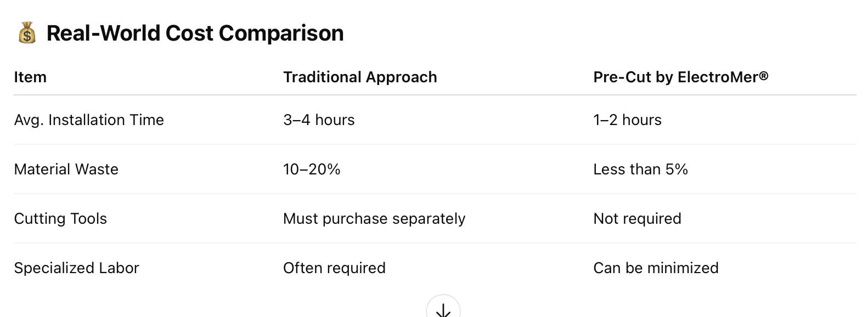
Task: Click the Less than 5% cell
Action: [640, 169]
